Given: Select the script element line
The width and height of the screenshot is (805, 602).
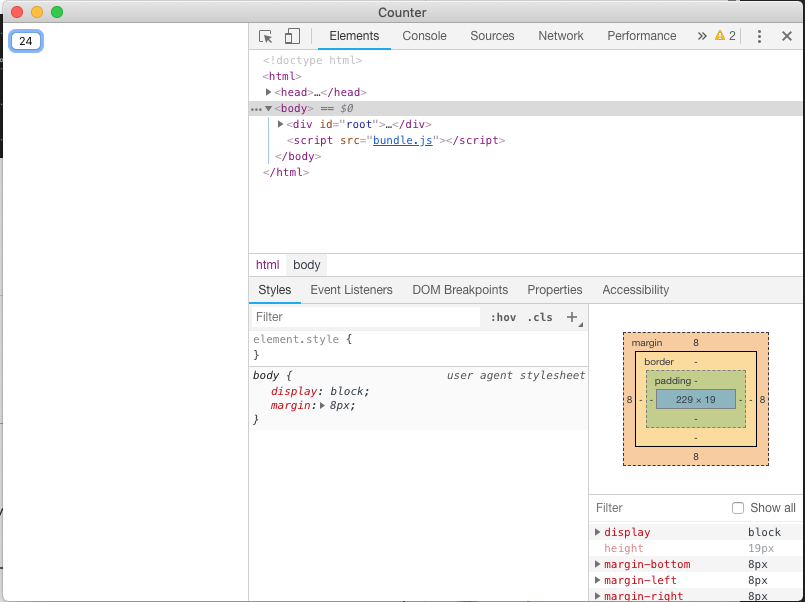Looking at the screenshot, I should 396,140.
